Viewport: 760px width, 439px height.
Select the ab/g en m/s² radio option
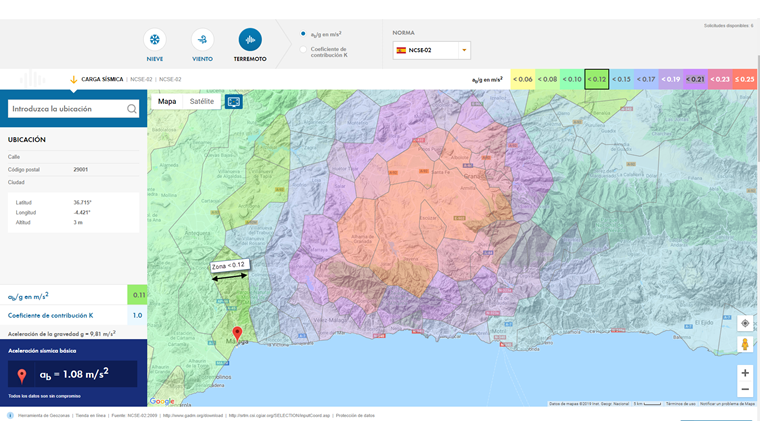pos(303,34)
